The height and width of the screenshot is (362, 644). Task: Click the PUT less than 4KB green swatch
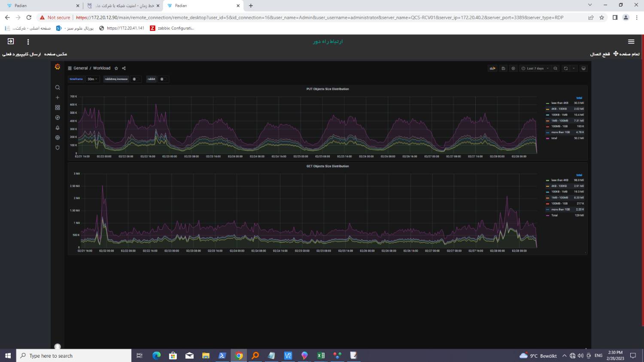(547, 103)
